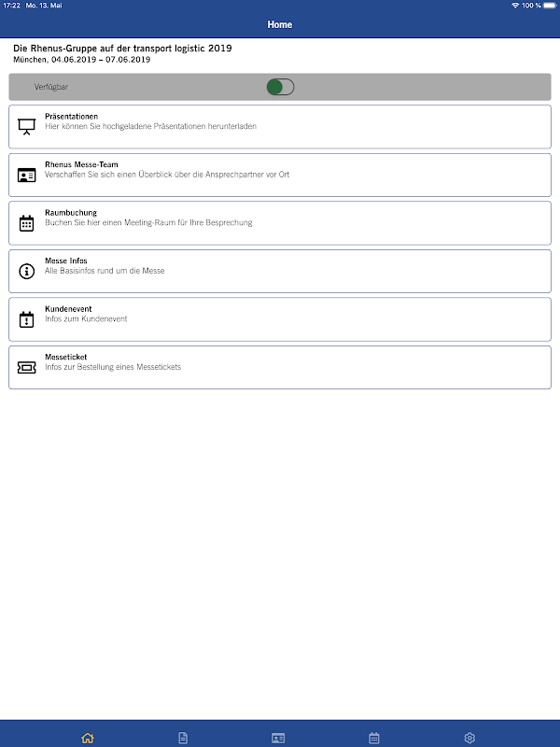Tap the Verfügbar label
The image size is (560, 747).
51,87
